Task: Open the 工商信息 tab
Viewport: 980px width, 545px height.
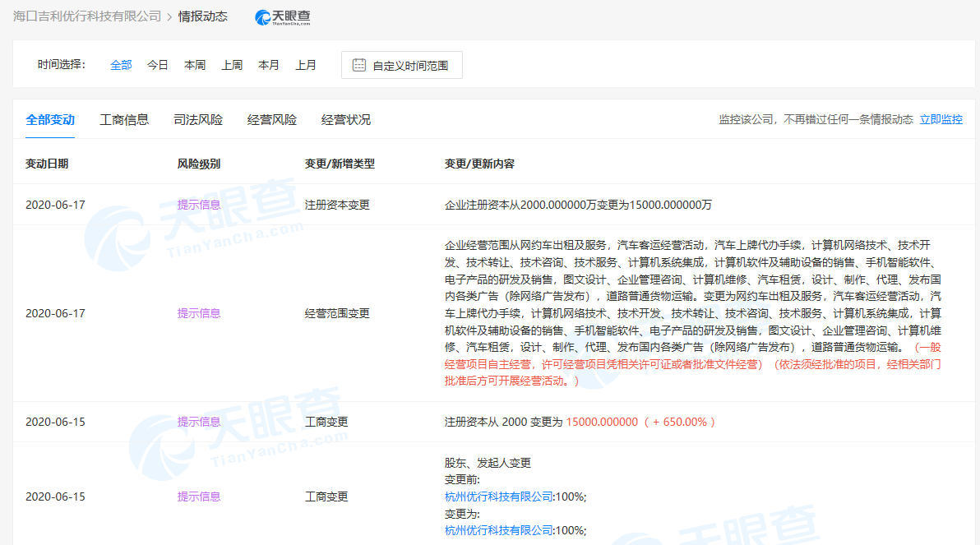Action: tap(124, 120)
